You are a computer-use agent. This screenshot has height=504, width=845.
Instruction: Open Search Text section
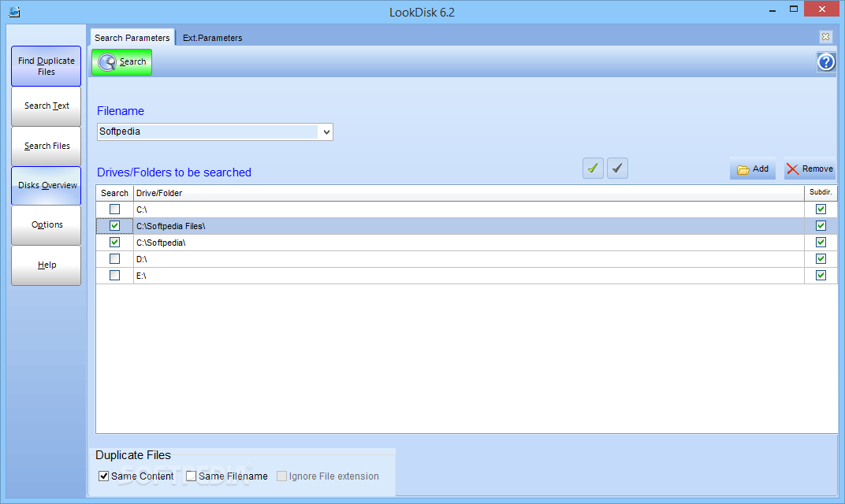(x=47, y=106)
